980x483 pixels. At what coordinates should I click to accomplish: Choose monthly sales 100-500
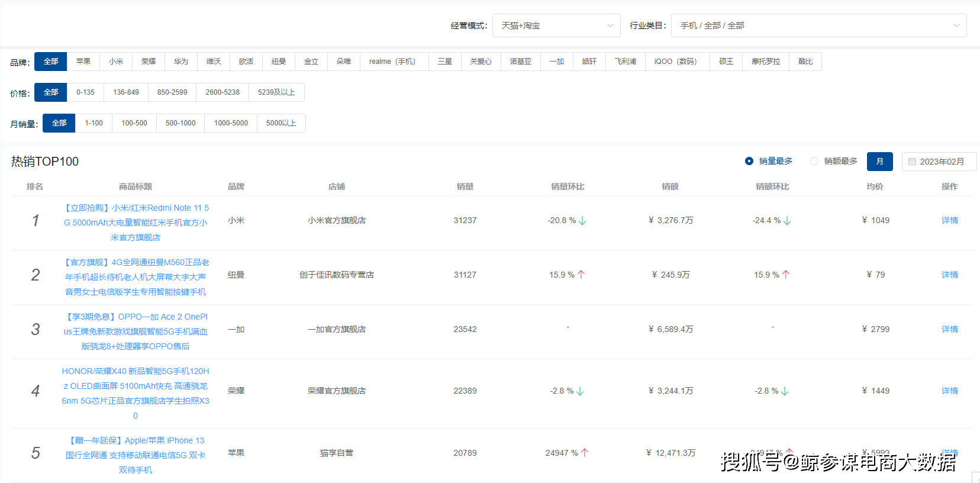pyautogui.click(x=134, y=123)
